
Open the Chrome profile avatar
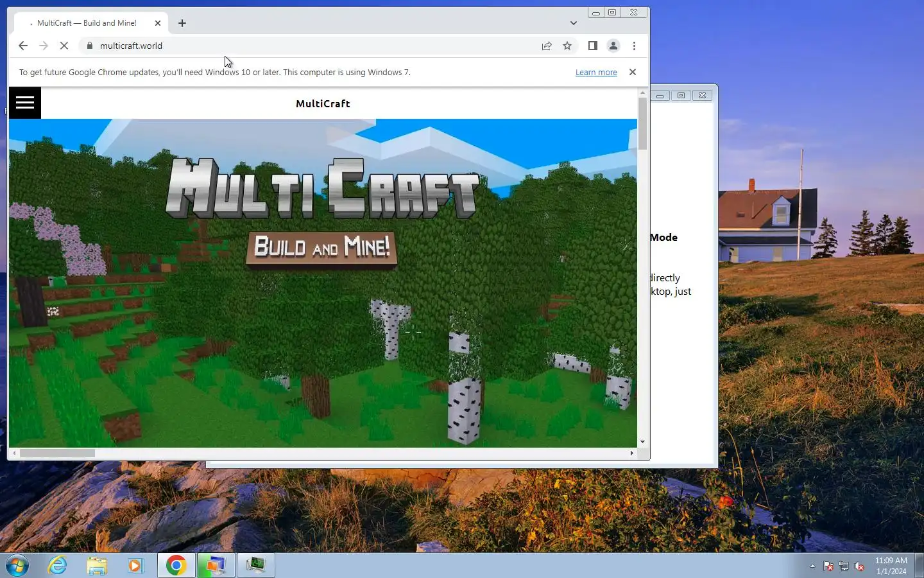tap(613, 46)
